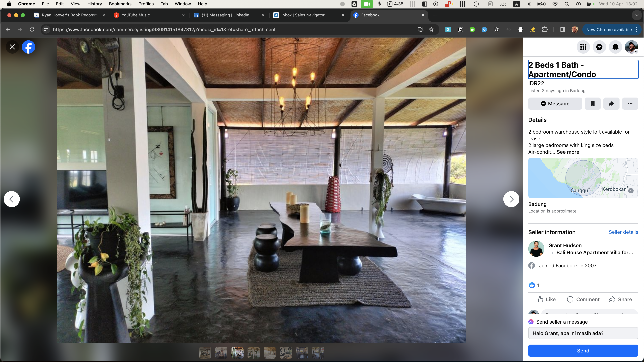Open the account profile picture dropdown
The height and width of the screenshot is (362, 644).
click(x=631, y=47)
